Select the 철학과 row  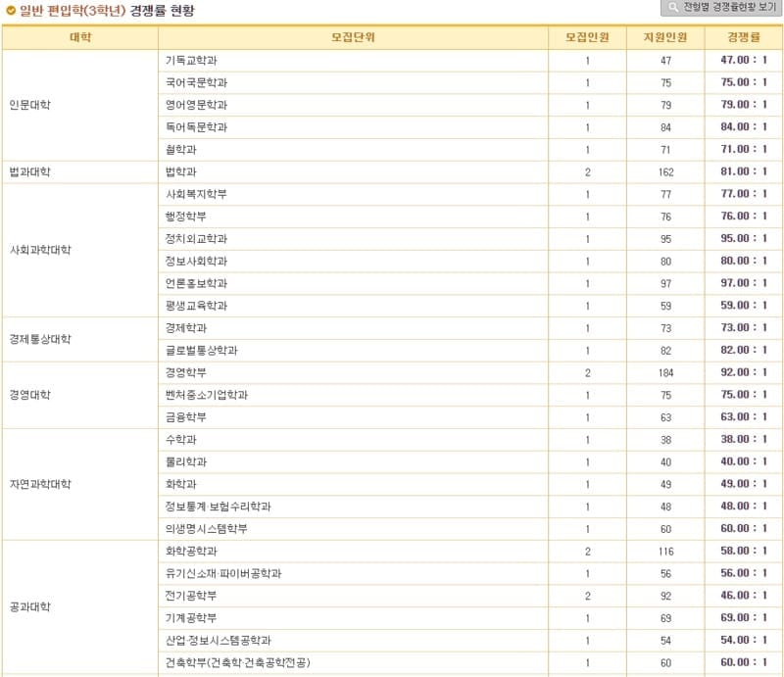click(x=470, y=150)
